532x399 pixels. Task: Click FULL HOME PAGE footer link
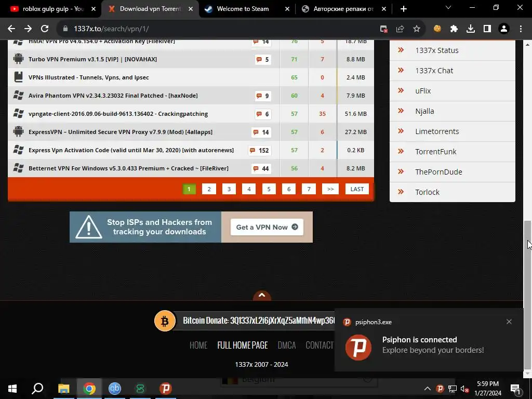pos(243,345)
